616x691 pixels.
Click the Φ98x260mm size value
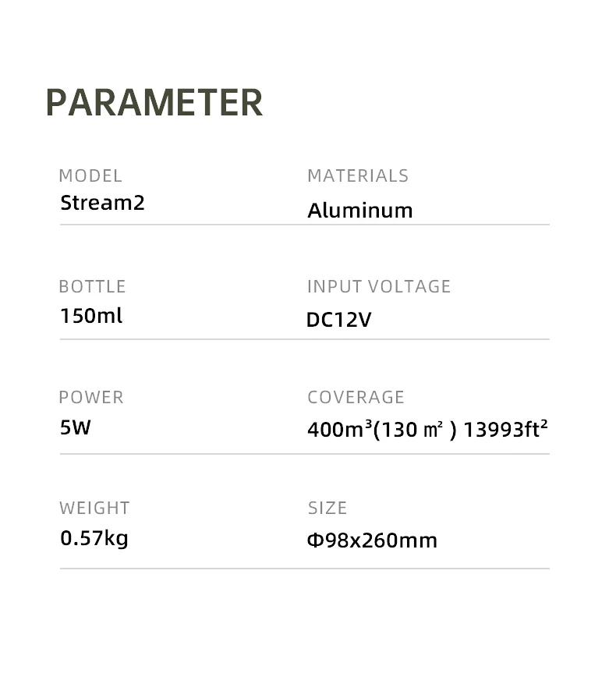pyautogui.click(x=373, y=540)
